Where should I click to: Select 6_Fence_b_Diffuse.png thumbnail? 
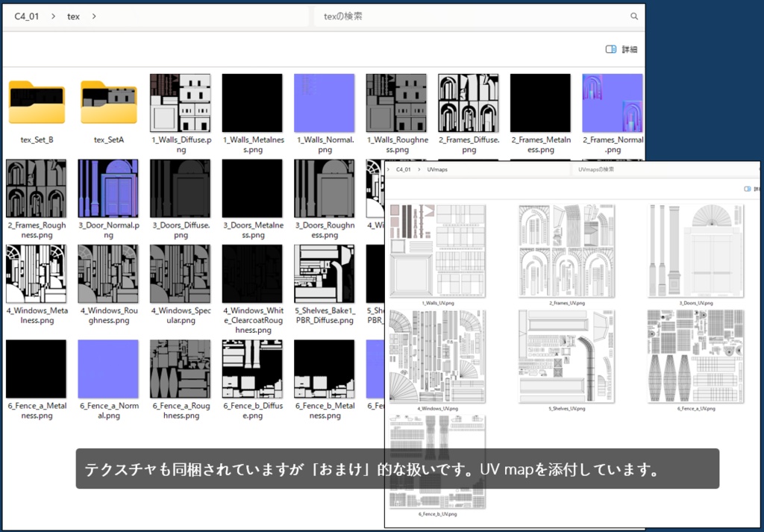click(x=252, y=369)
